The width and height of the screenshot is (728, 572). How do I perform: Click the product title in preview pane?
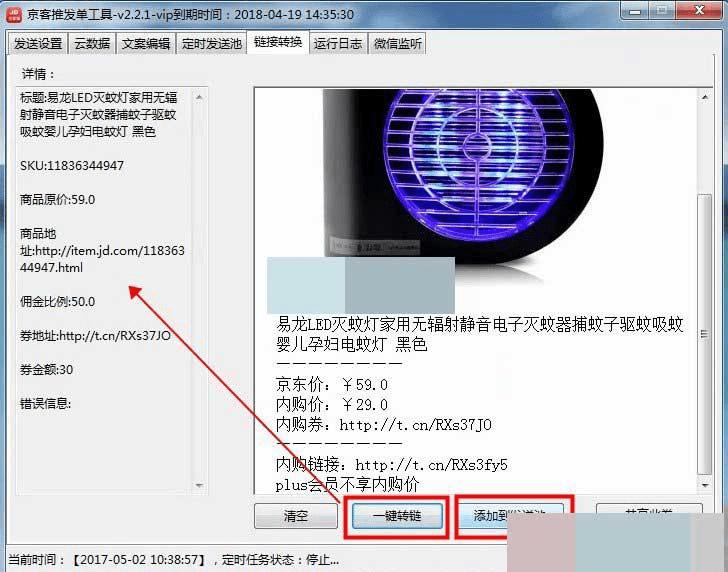(480, 334)
